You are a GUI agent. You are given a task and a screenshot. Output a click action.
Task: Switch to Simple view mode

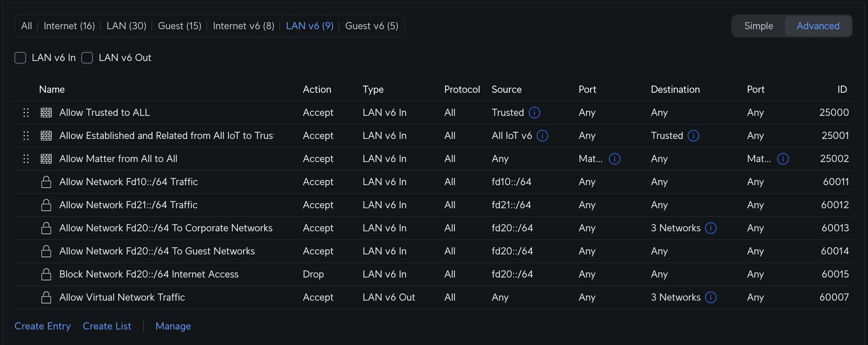pyautogui.click(x=759, y=26)
